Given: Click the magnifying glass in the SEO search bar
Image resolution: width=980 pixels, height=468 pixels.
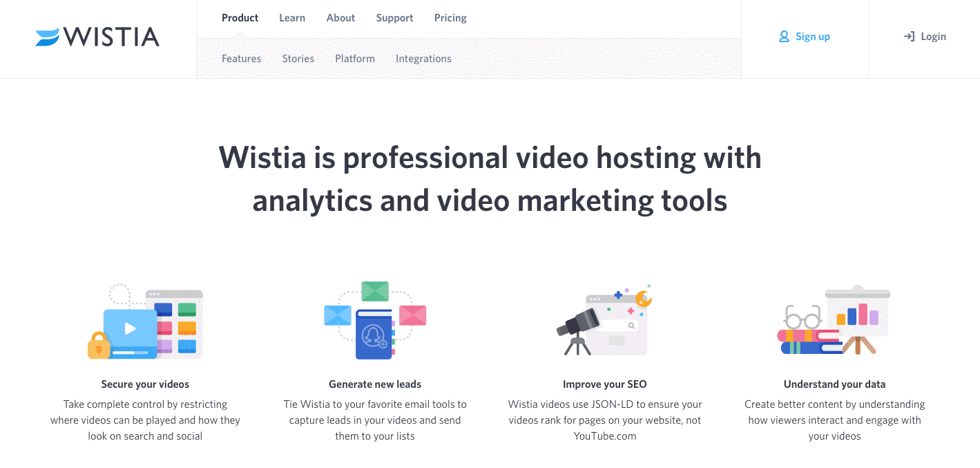Looking at the screenshot, I should (631, 324).
